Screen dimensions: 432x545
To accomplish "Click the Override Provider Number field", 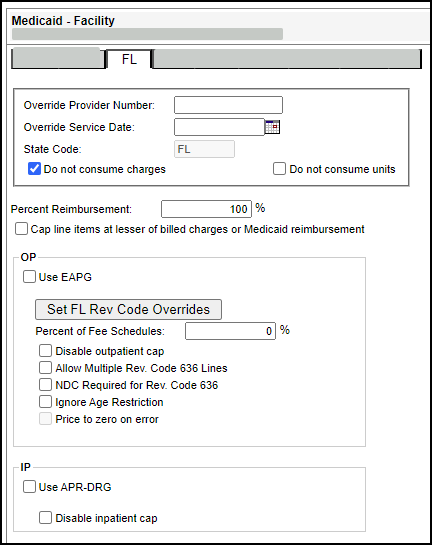I will coord(228,105).
